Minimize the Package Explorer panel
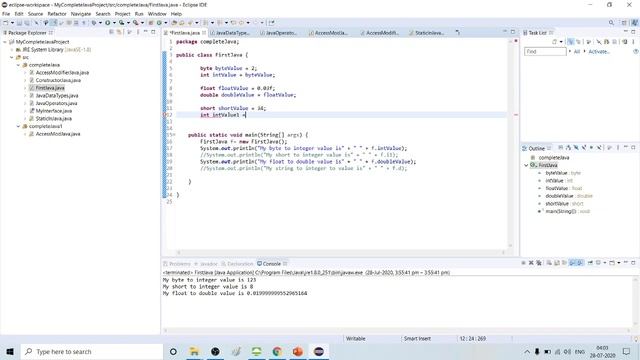This screenshot has width=640, height=360. [x=146, y=32]
